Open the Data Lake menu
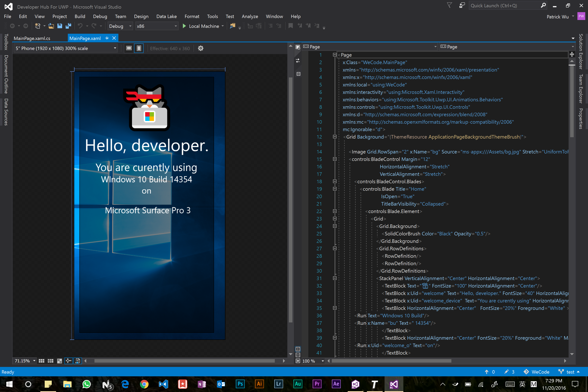588x392 pixels. click(166, 16)
